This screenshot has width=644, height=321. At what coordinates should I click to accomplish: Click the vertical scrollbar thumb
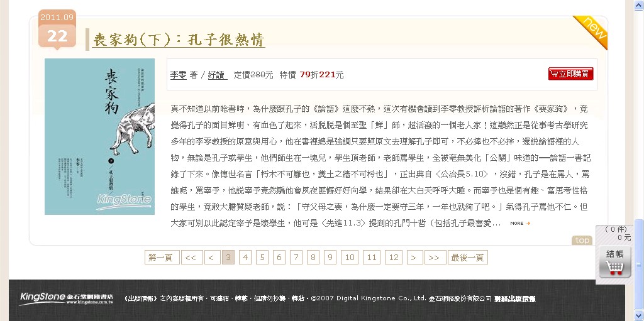point(639,264)
